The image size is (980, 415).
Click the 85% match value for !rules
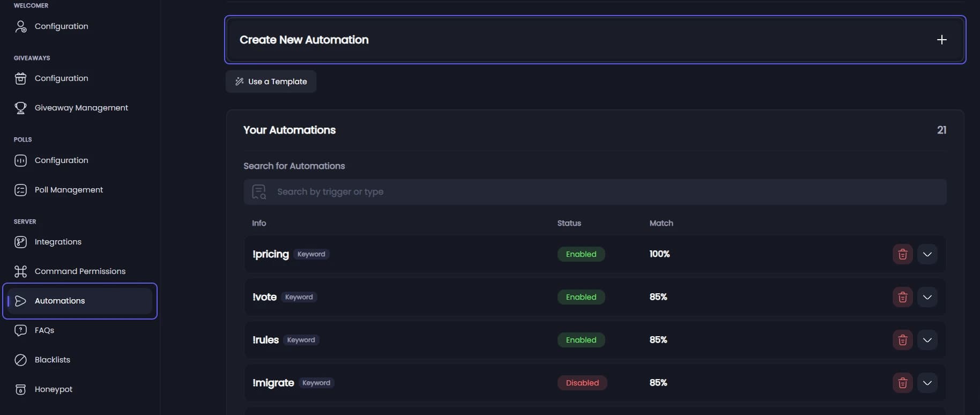pos(658,340)
